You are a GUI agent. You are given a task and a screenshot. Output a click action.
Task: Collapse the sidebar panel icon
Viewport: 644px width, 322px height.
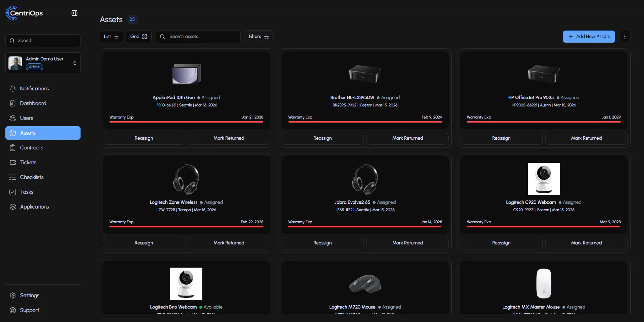(x=75, y=13)
